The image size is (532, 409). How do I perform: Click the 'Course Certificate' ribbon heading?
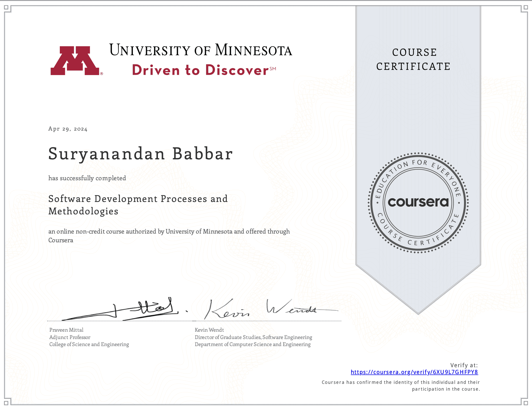pyautogui.click(x=414, y=59)
